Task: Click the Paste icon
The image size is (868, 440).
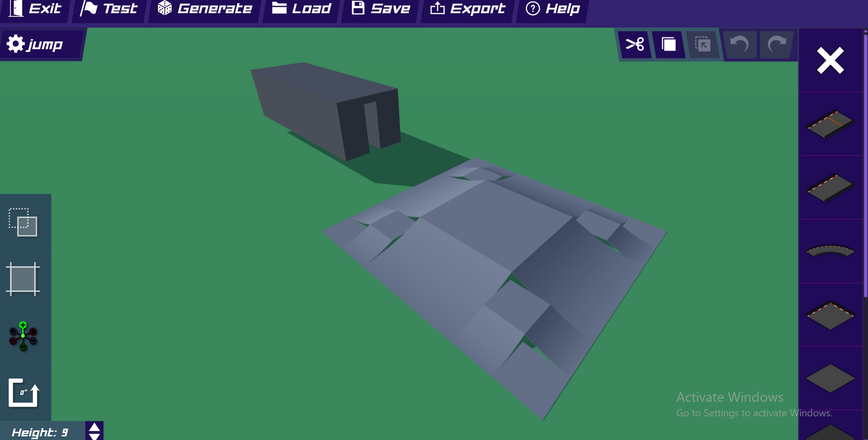Action: pos(703,44)
